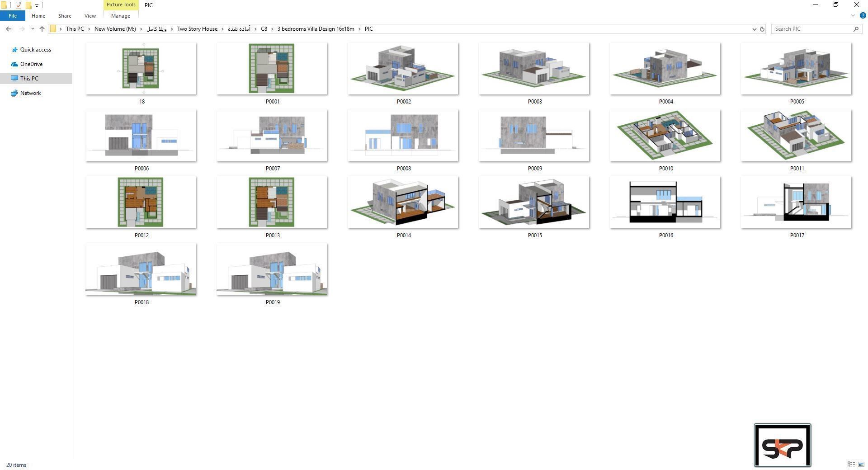Select the P0008 elevation thumbnail
The image size is (868, 470).
pos(403,136)
